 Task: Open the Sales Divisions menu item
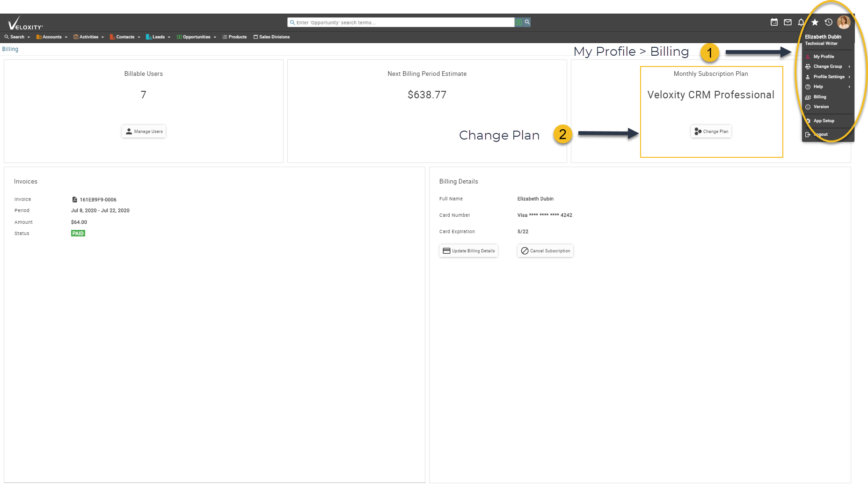pos(271,37)
